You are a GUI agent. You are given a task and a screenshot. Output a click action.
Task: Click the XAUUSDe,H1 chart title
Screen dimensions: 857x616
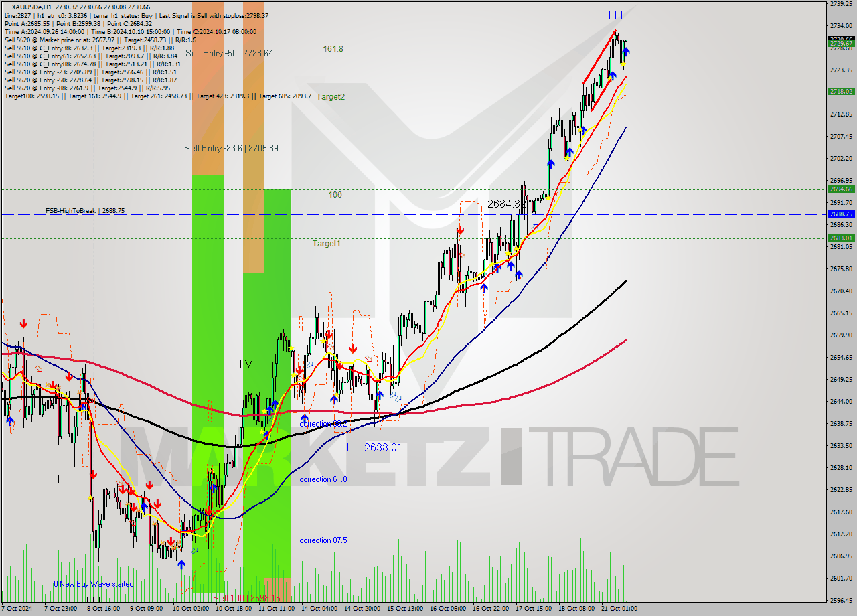[80, 7]
